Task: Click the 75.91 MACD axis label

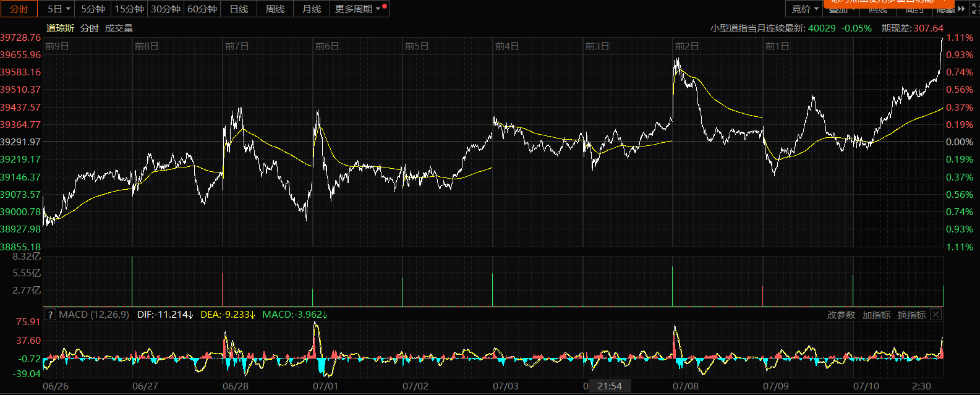Action: pyautogui.click(x=28, y=322)
